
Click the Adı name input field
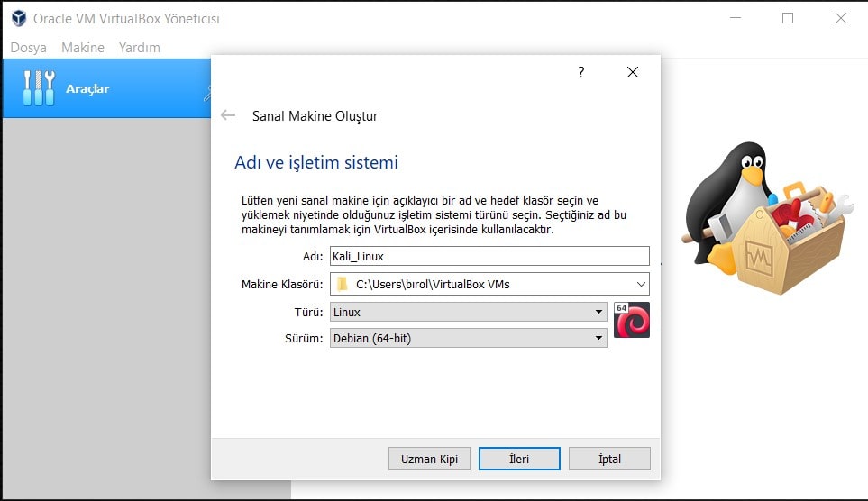click(x=489, y=256)
